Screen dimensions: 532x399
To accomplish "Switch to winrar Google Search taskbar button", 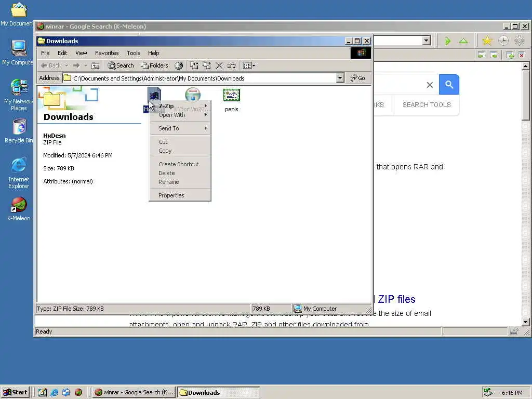I will click(x=134, y=393).
